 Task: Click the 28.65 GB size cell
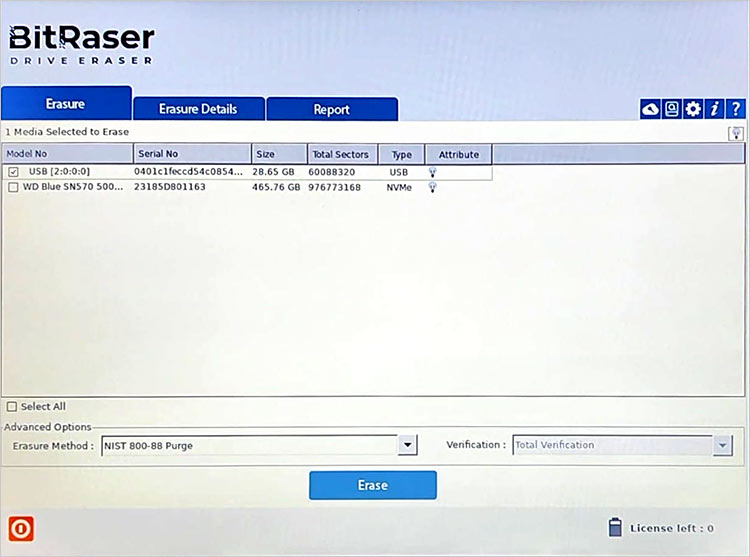(273, 172)
